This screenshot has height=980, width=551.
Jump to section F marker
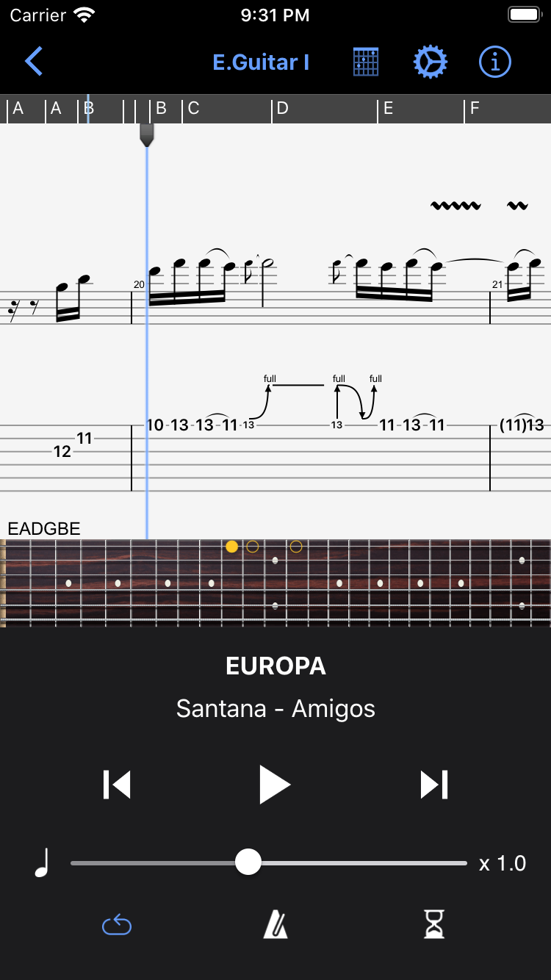click(x=474, y=109)
